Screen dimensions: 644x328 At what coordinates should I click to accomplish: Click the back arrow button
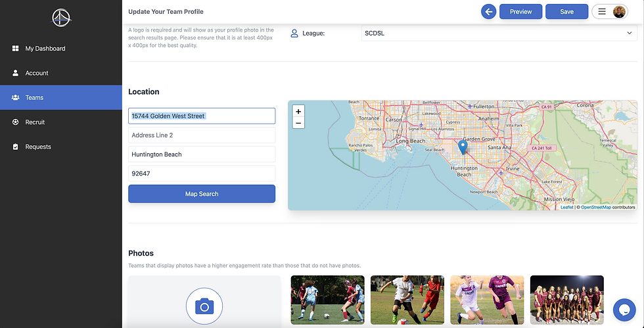pyautogui.click(x=489, y=12)
